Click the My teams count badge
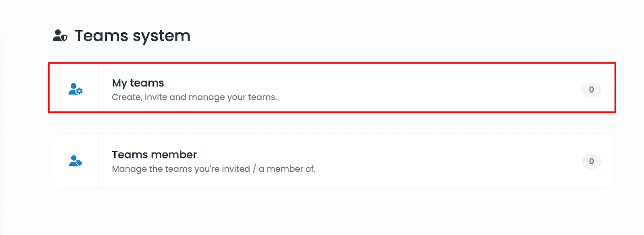This screenshot has width=644, height=235. point(591,90)
